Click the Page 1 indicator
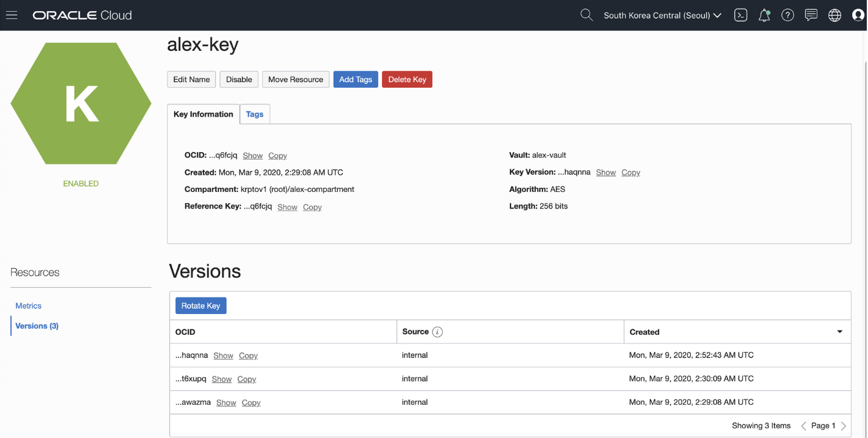868x438 pixels. (823, 426)
